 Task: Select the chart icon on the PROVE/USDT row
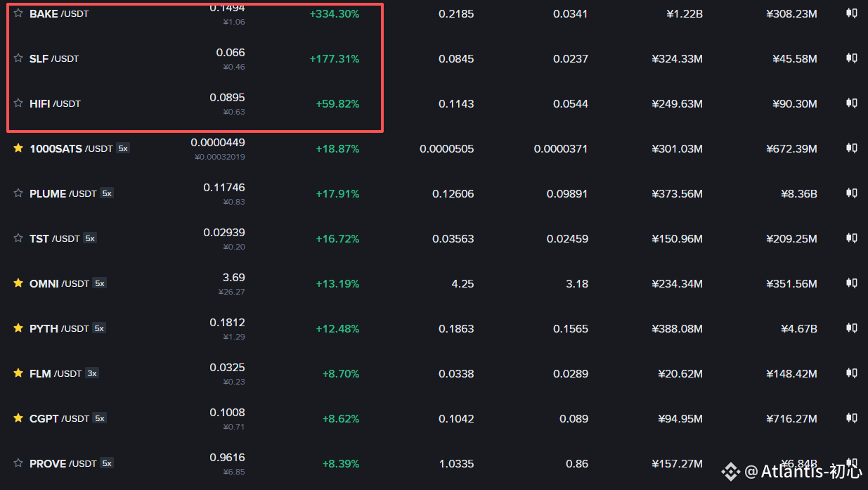(851, 463)
